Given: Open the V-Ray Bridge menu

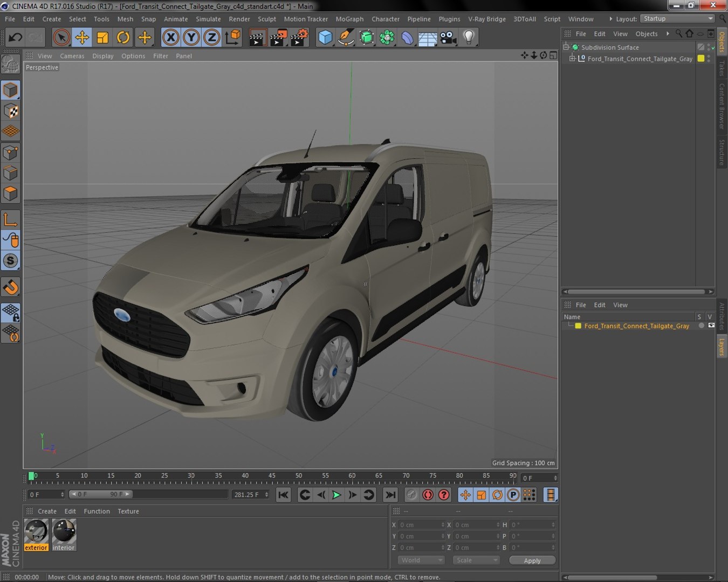Looking at the screenshot, I should click(487, 19).
